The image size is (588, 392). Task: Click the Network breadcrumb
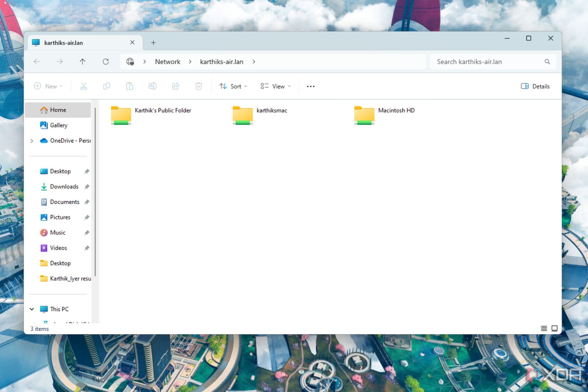pyautogui.click(x=167, y=62)
